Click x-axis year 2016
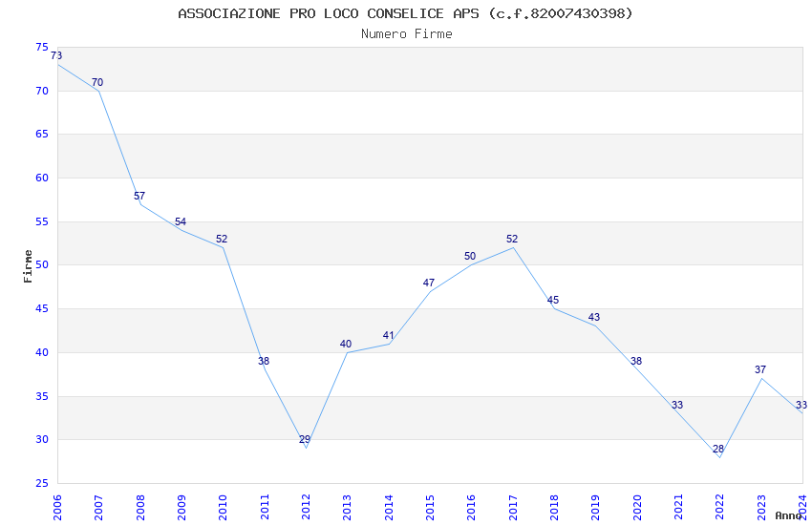The image size is (812, 525). 472,508
